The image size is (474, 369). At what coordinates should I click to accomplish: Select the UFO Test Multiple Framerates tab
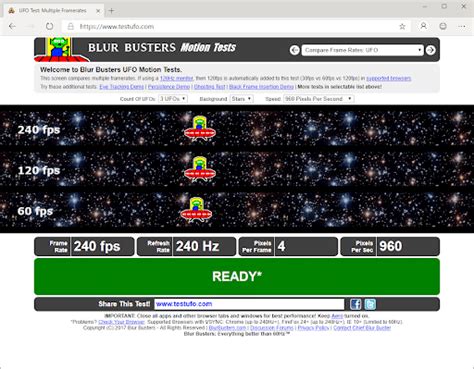click(53, 11)
